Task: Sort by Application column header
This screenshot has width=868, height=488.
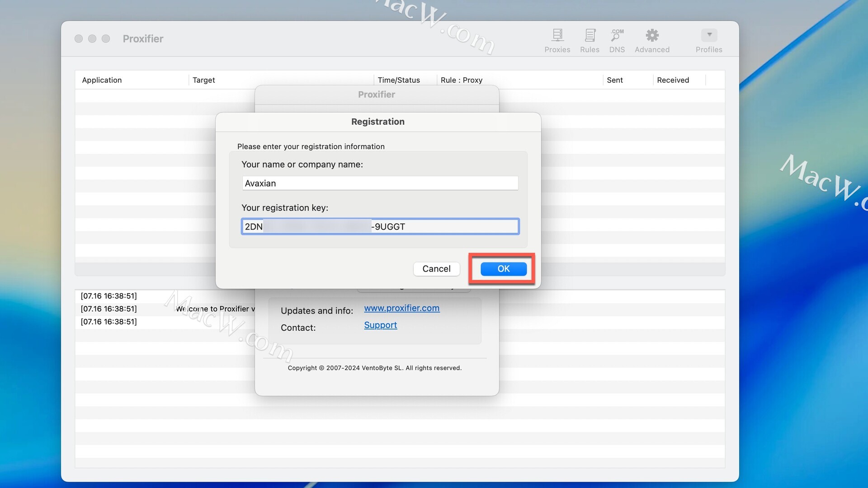Action: pyautogui.click(x=102, y=80)
